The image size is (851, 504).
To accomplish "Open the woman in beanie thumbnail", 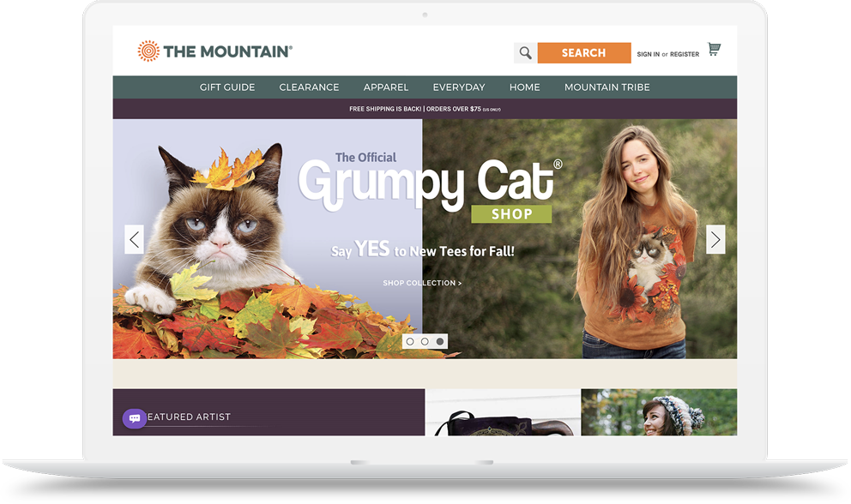I will click(x=659, y=412).
